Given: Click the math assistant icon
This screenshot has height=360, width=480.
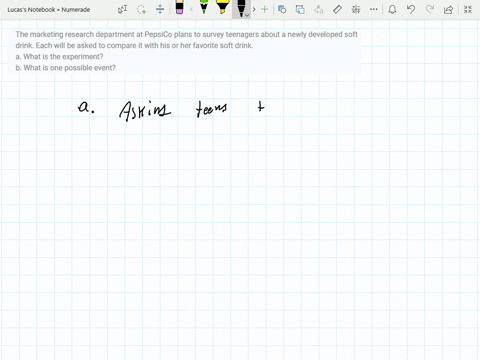Looking at the screenshot, I should tap(356, 9).
